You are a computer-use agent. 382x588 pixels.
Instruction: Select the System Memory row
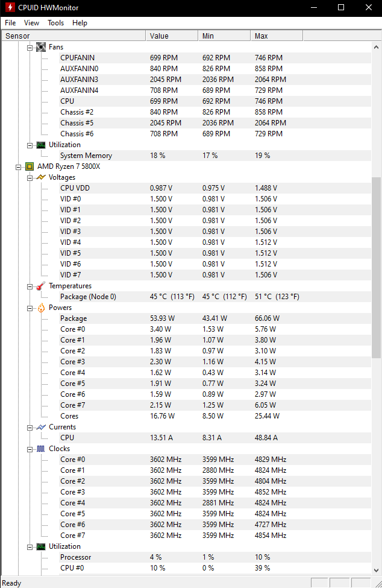click(x=215, y=156)
